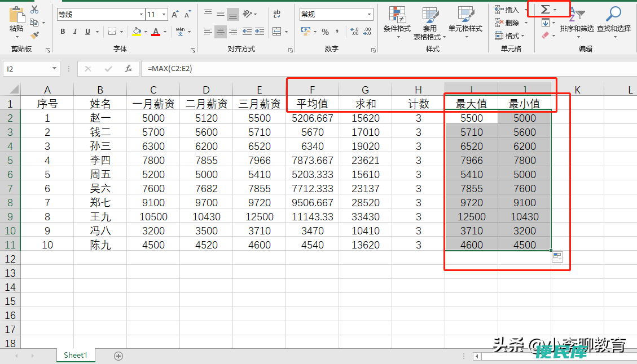Screen dimensions: 637x364
Task: Expand the underline style dropdown arrow
Action: [97, 32]
